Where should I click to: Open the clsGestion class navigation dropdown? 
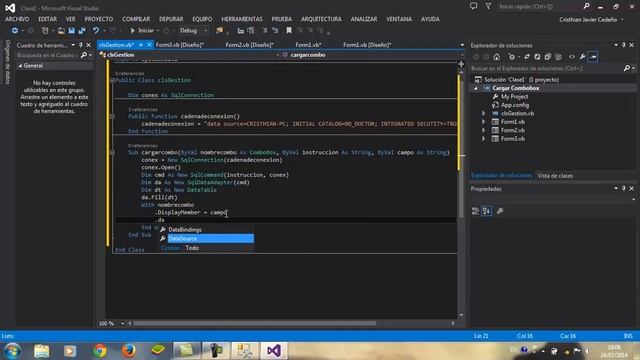pos(278,55)
